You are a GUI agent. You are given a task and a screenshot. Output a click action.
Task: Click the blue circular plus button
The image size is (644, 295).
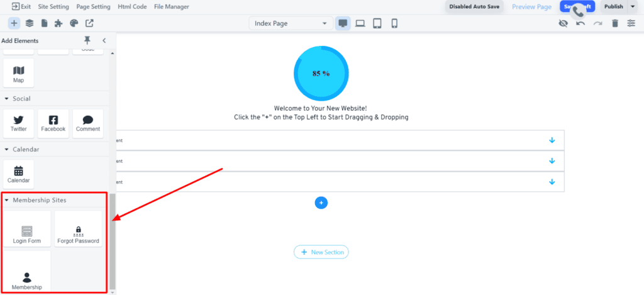pyautogui.click(x=321, y=203)
